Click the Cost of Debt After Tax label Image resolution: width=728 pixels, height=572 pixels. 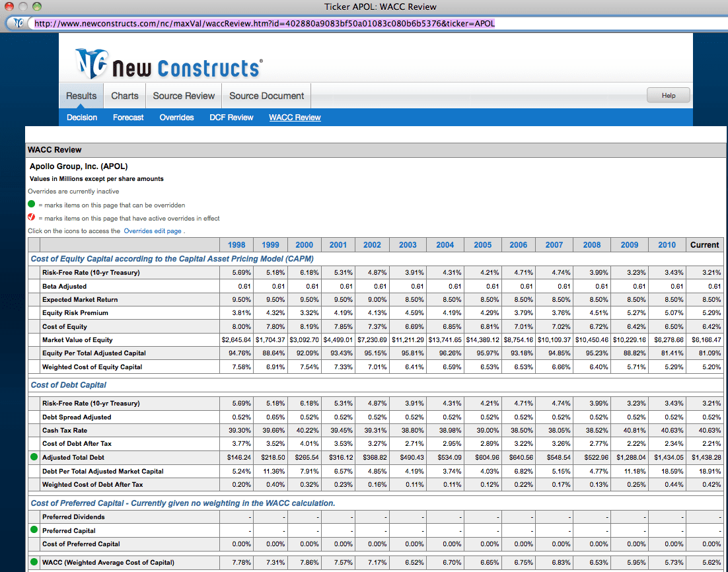pyautogui.click(x=77, y=443)
